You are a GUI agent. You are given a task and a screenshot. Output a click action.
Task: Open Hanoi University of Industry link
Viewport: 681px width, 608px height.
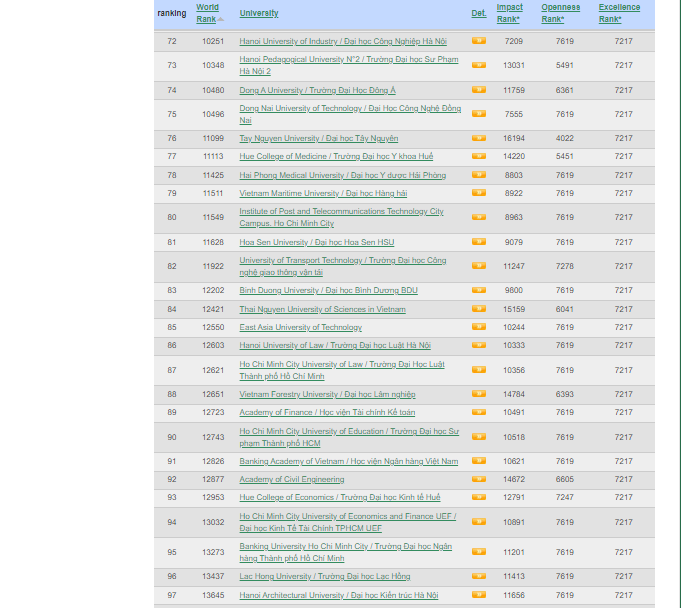point(343,41)
